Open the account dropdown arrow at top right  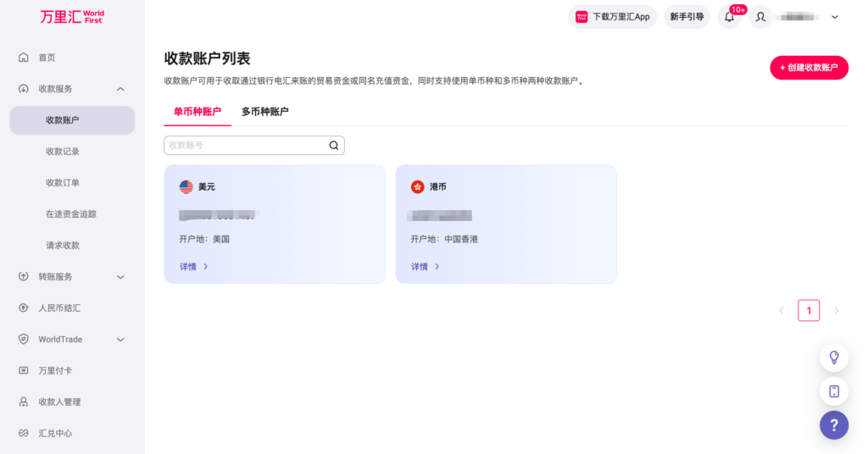[x=835, y=17]
